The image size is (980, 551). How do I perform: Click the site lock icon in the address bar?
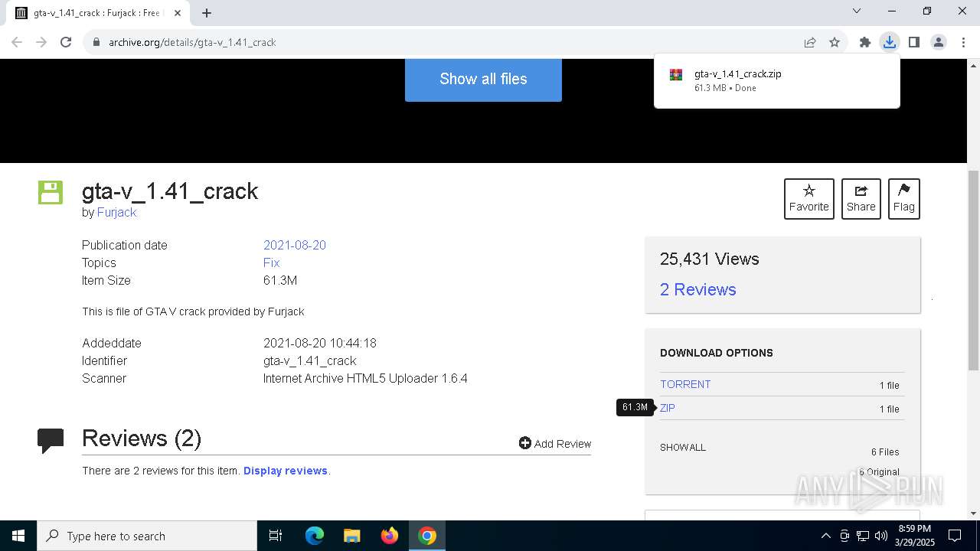[96, 42]
